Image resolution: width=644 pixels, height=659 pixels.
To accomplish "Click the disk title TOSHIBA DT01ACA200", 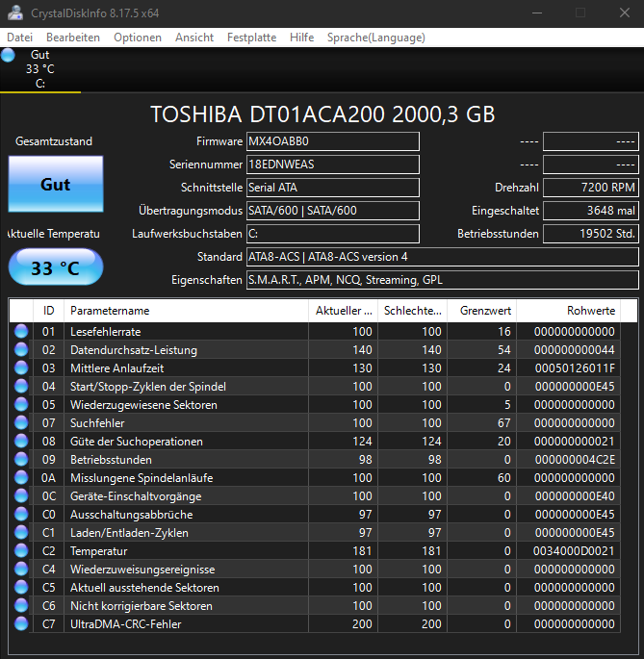I will tap(322, 114).
